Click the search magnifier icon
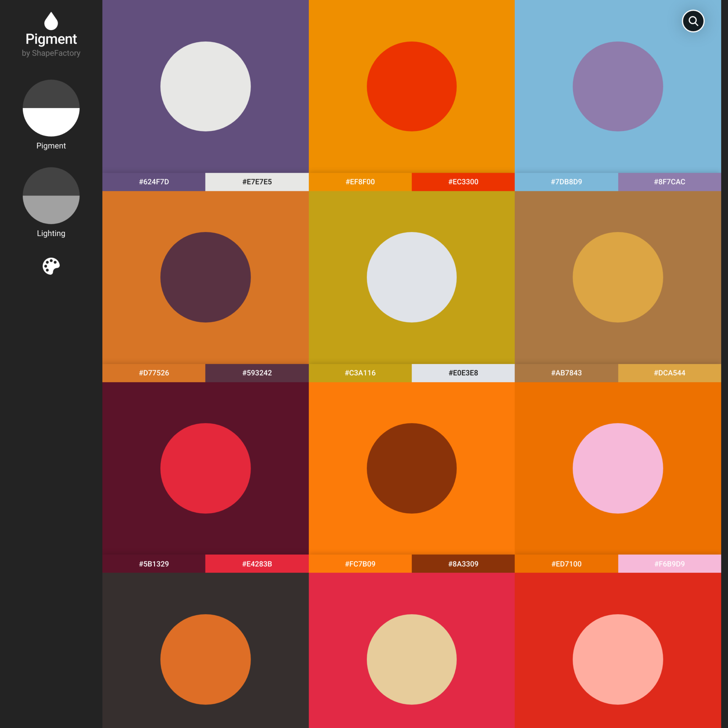 (x=692, y=21)
